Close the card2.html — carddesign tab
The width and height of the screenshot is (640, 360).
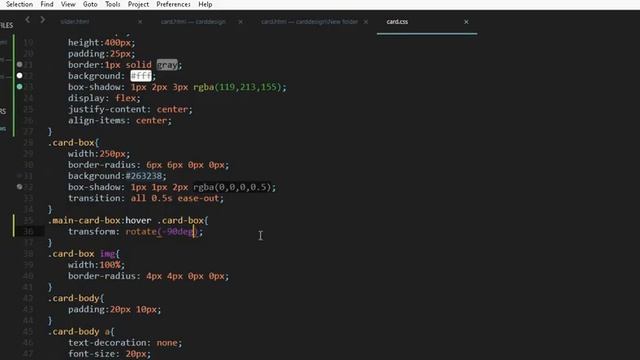tap(240, 22)
